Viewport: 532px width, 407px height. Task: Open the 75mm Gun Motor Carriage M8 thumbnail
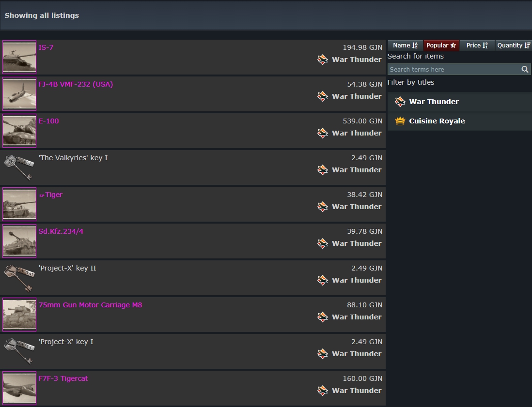coord(19,315)
